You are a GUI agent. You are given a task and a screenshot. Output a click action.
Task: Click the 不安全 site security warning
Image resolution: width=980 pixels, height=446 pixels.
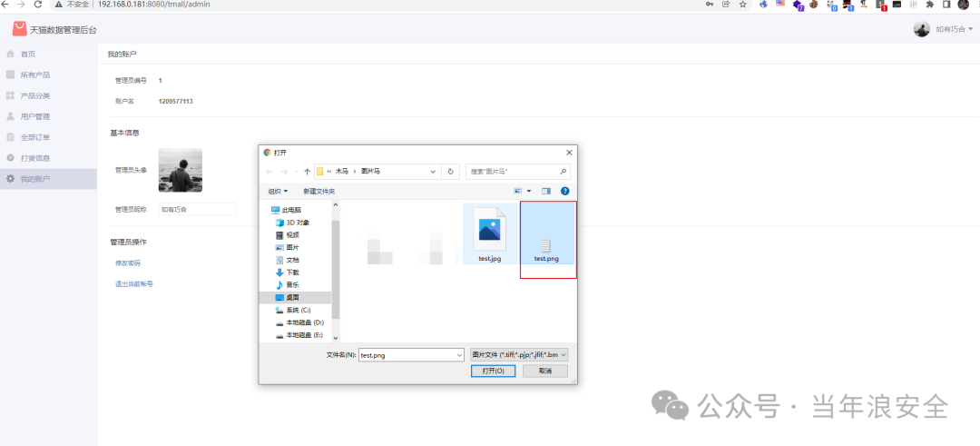(x=73, y=5)
